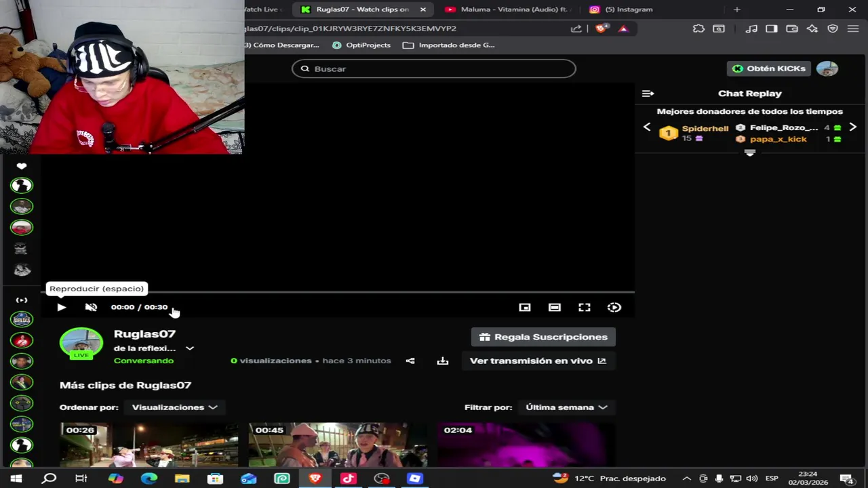Screen dimensions: 868x488
Task: Click Obtén KICKs button
Action: pyautogui.click(x=769, y=68)
